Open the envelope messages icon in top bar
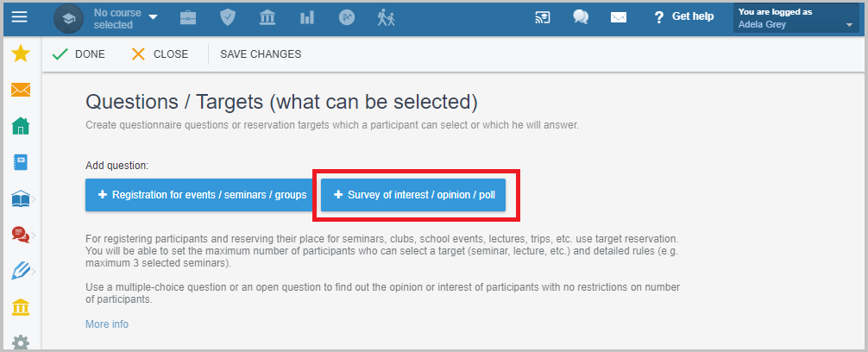Screen dimensions: 868x352 (x=619, y=17)
